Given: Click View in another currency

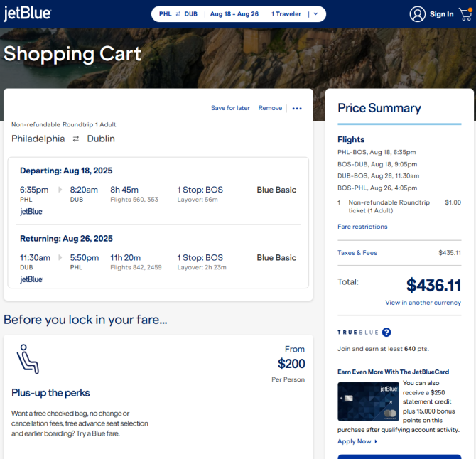Looking at the screenshot, I should point(423,303).
